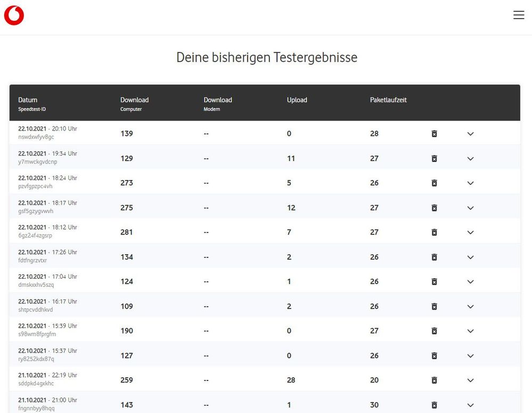Remove the 17:26 Uhr test result
Screen dimensions: 532x413
pyautogui.click(x=434, y=257)
